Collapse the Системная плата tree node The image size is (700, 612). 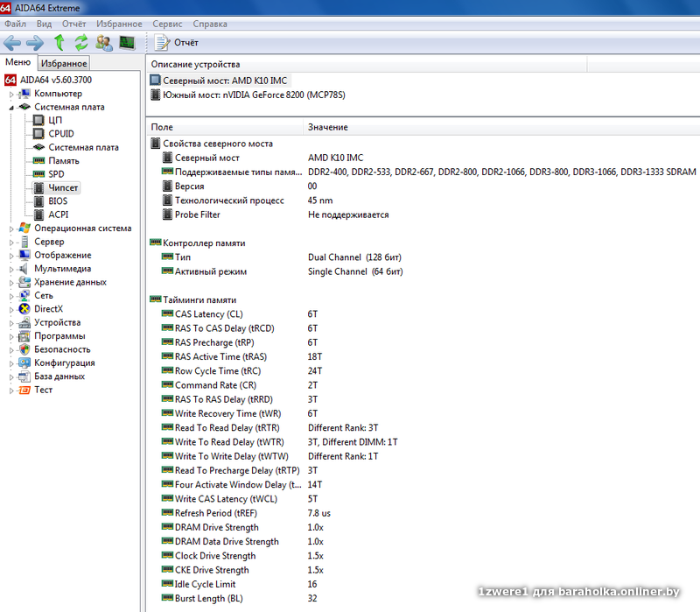[11, 108]
